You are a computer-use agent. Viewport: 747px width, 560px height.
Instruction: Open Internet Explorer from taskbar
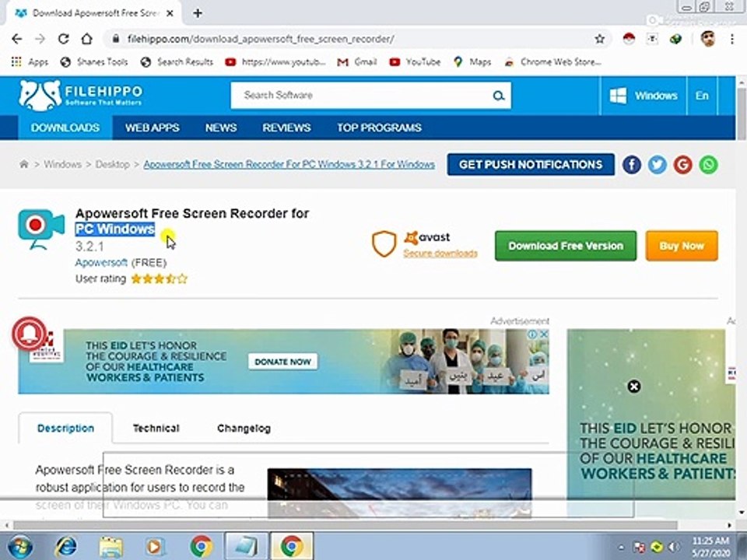point(65,546)
